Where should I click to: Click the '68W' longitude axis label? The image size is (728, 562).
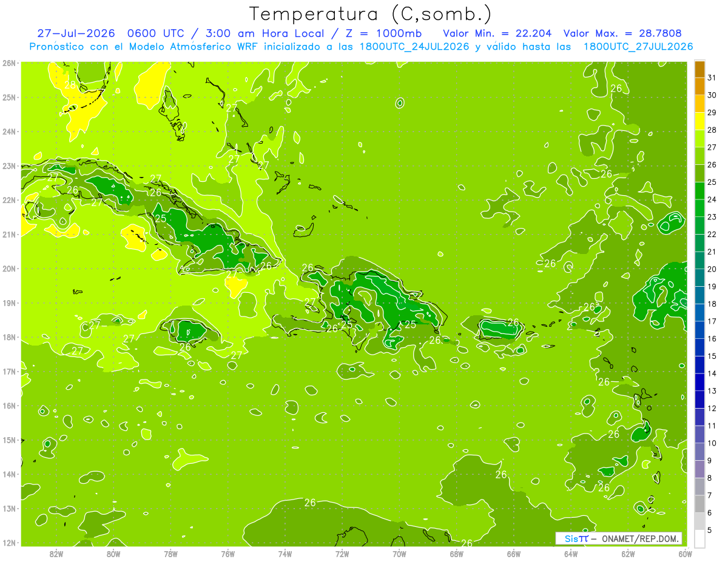click(x=457, y=554)
